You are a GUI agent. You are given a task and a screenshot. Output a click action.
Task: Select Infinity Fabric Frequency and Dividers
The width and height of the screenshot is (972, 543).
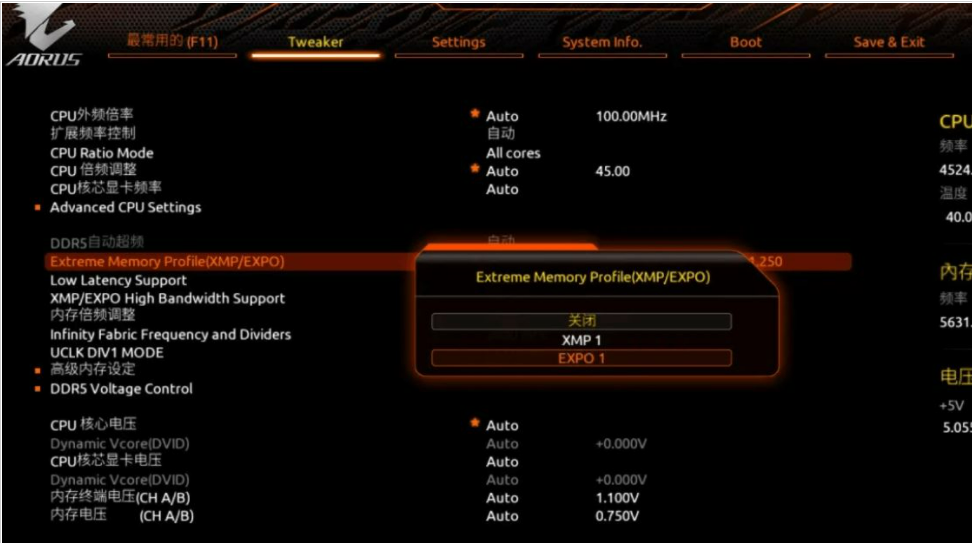pyautogui.click(x=170, y=335)
